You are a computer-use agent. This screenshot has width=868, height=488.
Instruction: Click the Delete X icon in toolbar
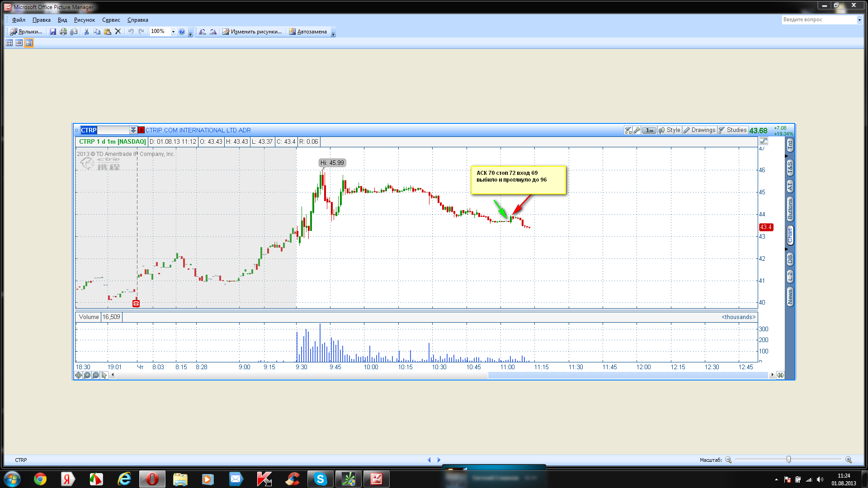pos(118,32)
